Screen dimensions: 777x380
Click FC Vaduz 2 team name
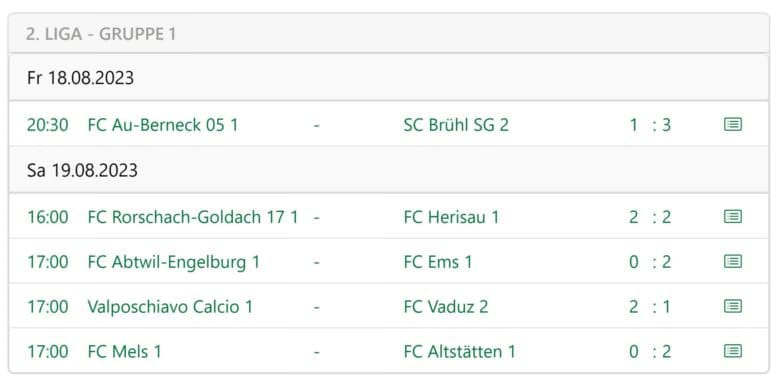[446, 307]
